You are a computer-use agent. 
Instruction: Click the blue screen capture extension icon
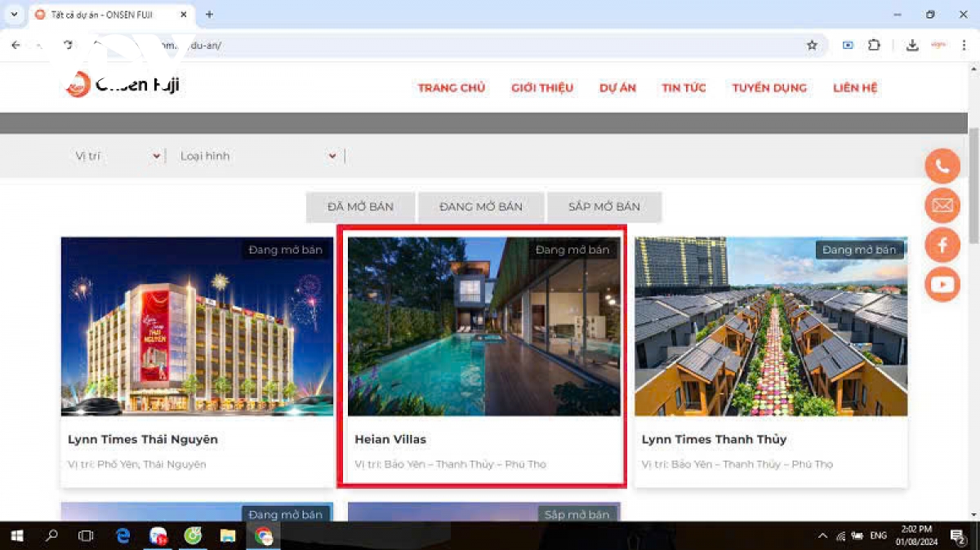[848, 46]
